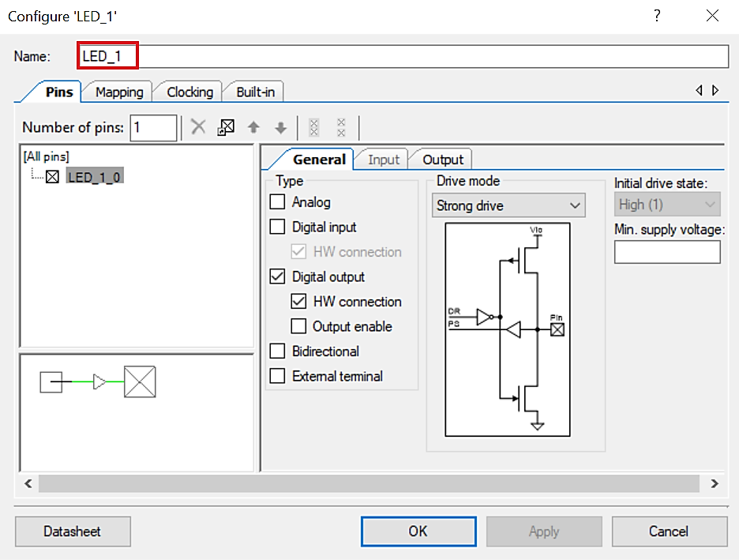Click the OK button
The height and width of the screenshot is (560, 739).
418,532
